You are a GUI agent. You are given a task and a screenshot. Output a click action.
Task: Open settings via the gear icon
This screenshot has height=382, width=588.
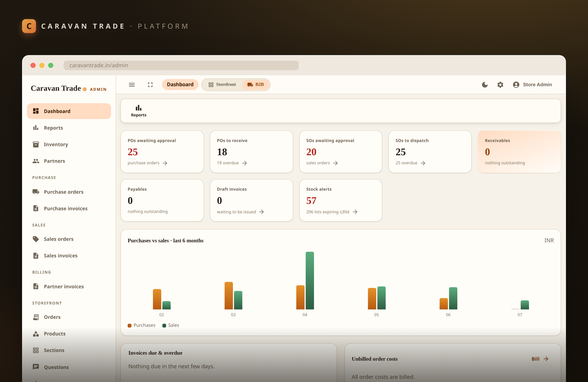tap(500, 85)
